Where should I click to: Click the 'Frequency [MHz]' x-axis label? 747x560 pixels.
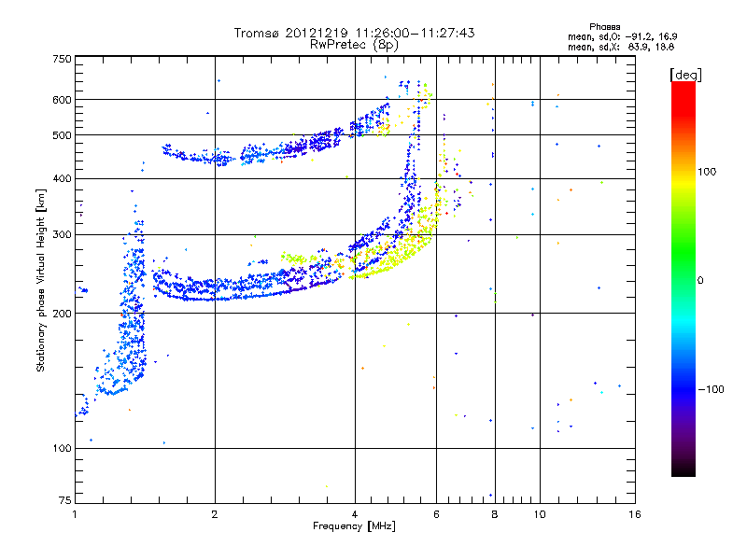point(354,526)
